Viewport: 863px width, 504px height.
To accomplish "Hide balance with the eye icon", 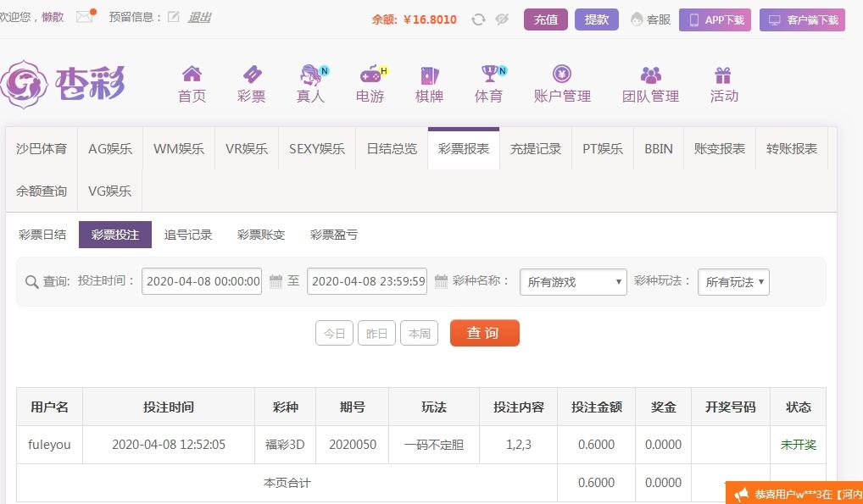I will point(501,19).
